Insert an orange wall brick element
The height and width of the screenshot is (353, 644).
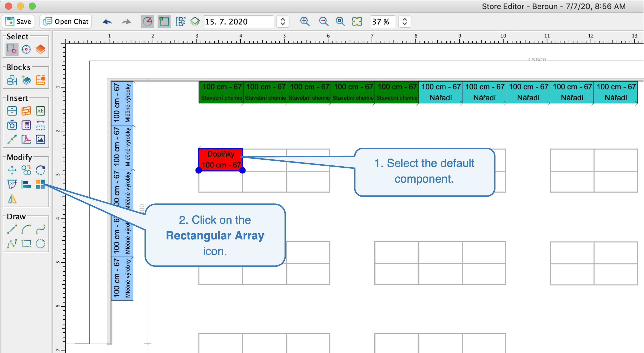(26, 111)
